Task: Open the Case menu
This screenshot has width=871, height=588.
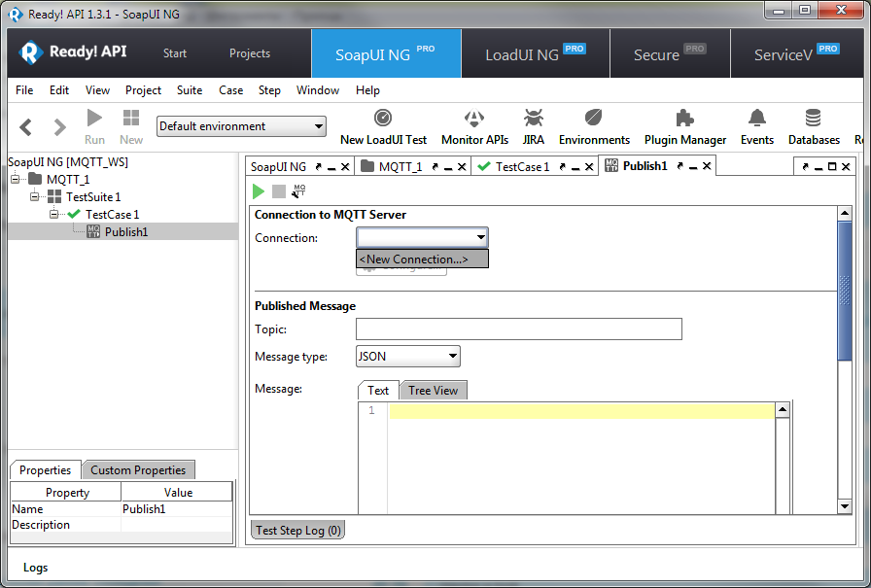Action: [230, 90]
